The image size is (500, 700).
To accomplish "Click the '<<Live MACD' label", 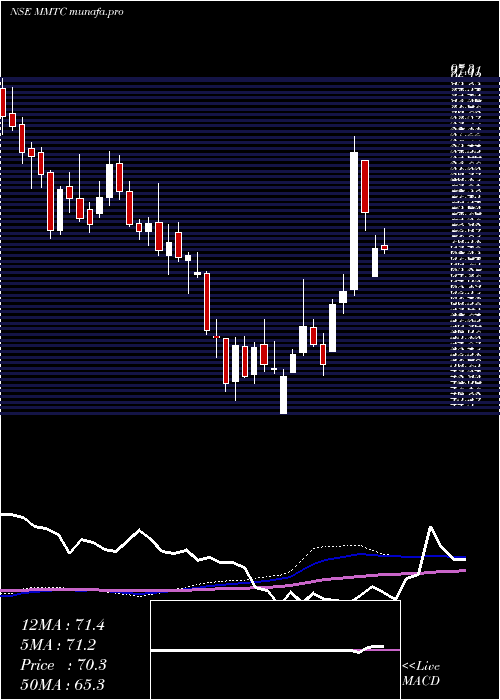I will (x=421, y=674).
